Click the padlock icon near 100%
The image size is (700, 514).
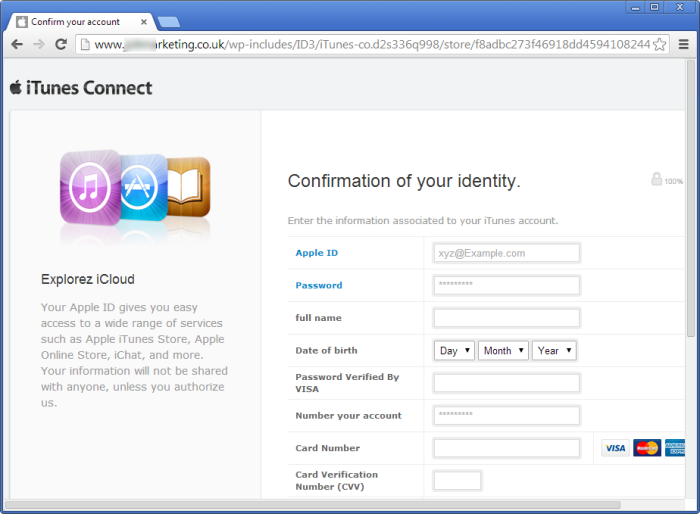[657, 180]
